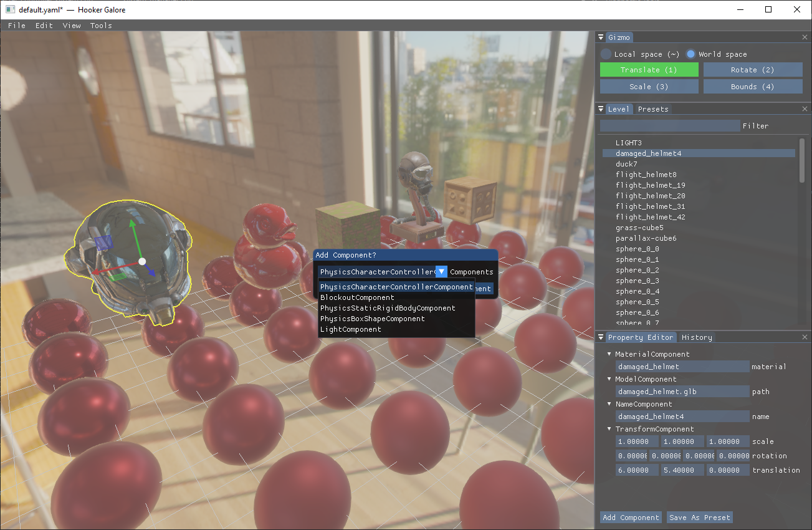
Task: Switch to the Level tab
Action: point(619,109)
